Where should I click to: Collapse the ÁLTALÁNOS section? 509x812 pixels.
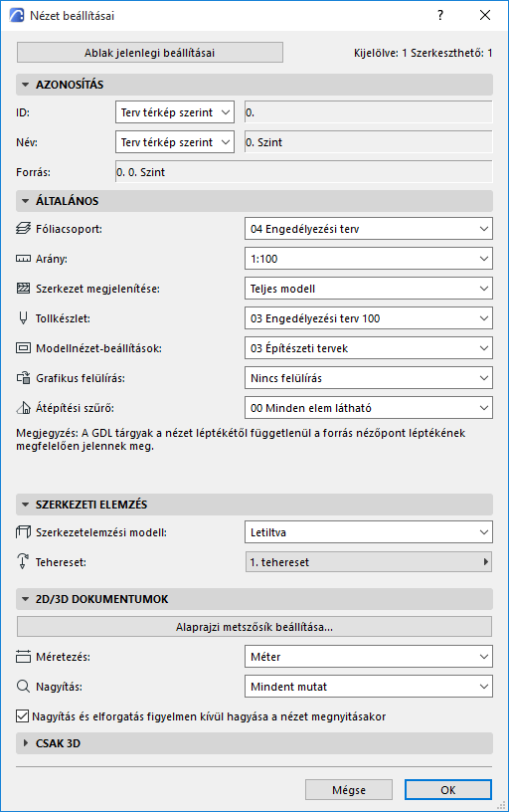click(x=25, y=201)
